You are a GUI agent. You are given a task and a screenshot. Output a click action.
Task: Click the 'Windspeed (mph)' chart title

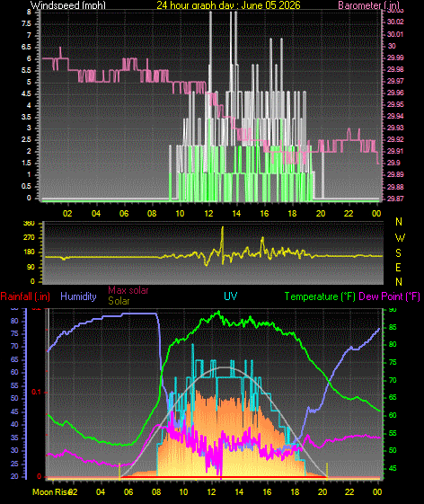click(68, 5)
